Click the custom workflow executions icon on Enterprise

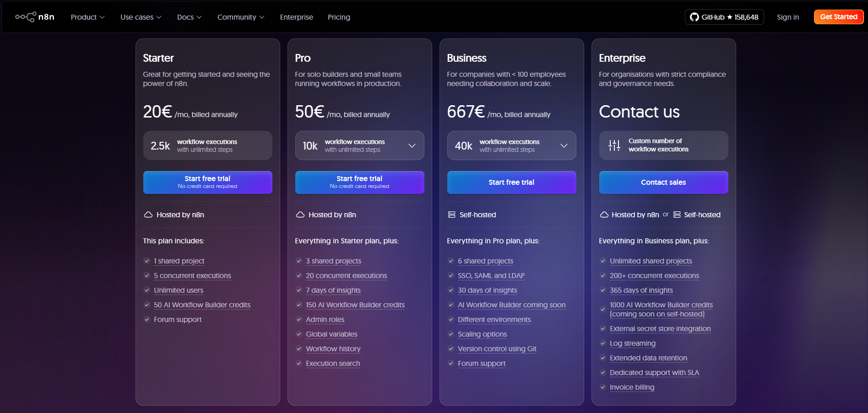(614, 145)
